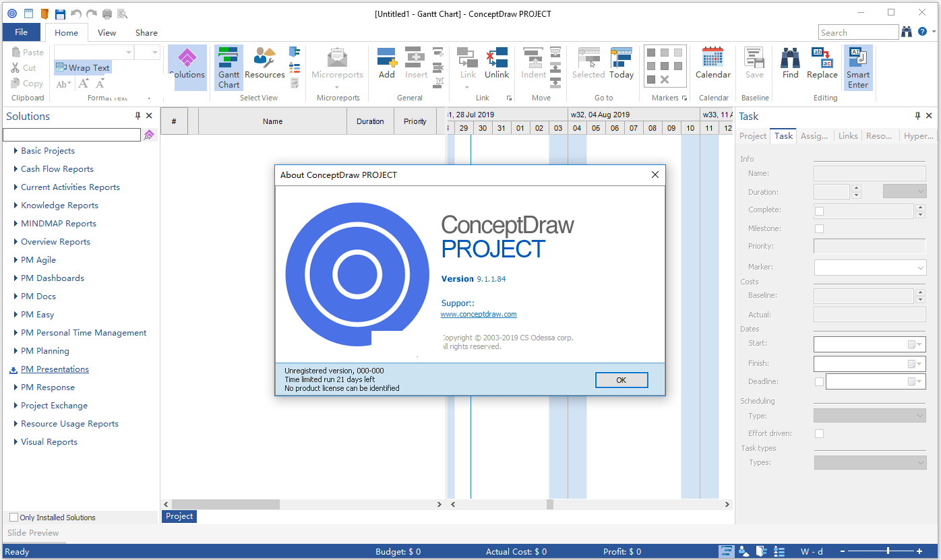Expand the PM Agile node
Image resolution: width=941 pixels, height=560 pixels.
pyautogui.click(x=16, y=260)
